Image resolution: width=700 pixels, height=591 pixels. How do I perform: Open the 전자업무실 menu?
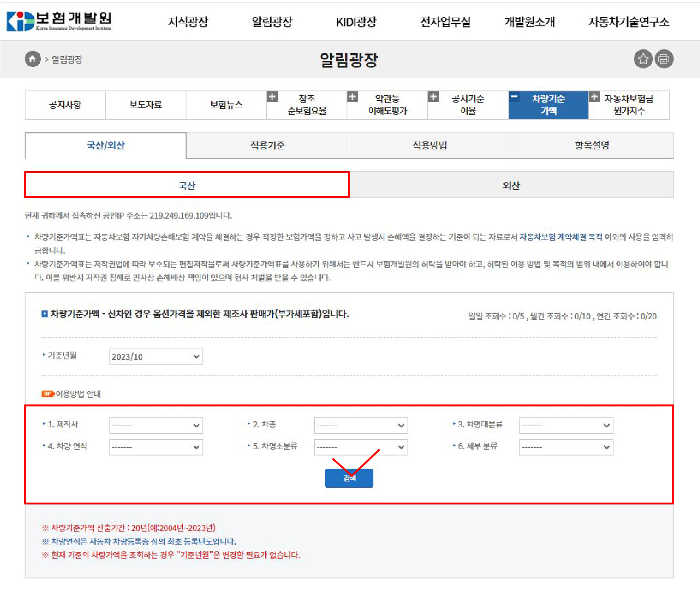(x=445, y=22)
